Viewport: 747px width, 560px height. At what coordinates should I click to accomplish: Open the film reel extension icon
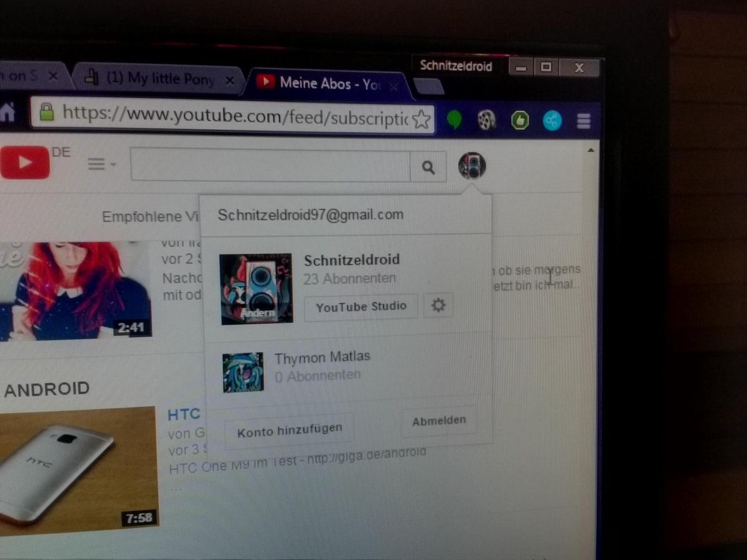[487, 119]
